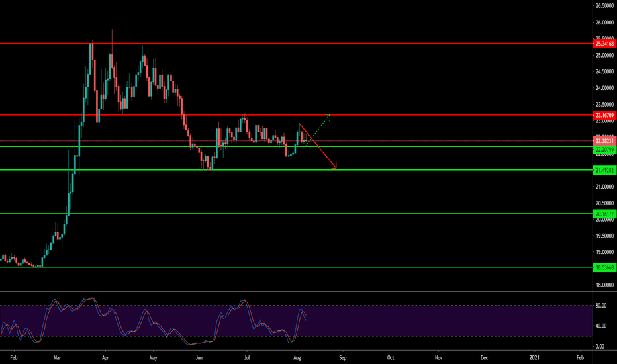617x364 pixels.
Task: Click the 19.00000 price axis value
Action: (x=604, y=252)
